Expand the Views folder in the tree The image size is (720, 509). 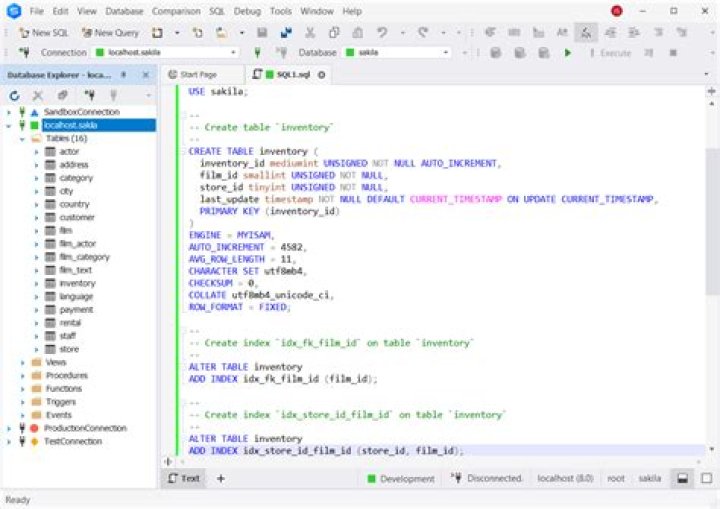point(22,362)
